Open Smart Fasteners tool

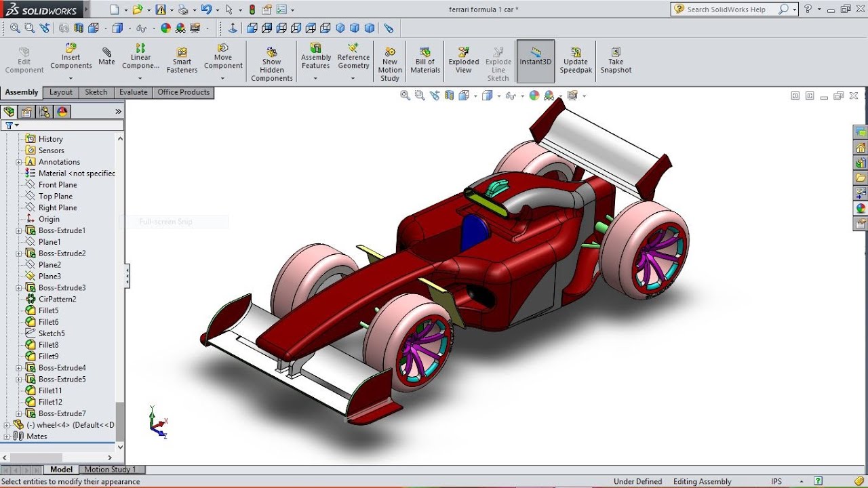[182, 60]
